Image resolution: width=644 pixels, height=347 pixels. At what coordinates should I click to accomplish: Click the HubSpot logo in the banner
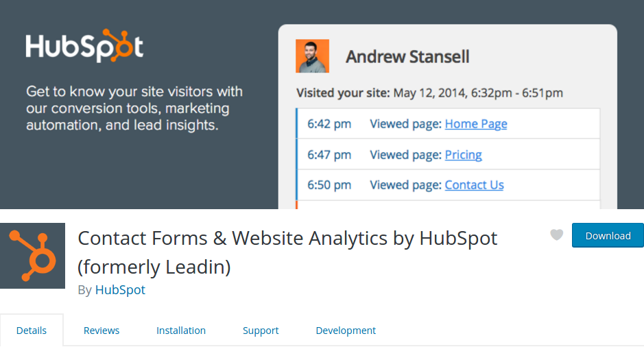click(x=84, y=45)
